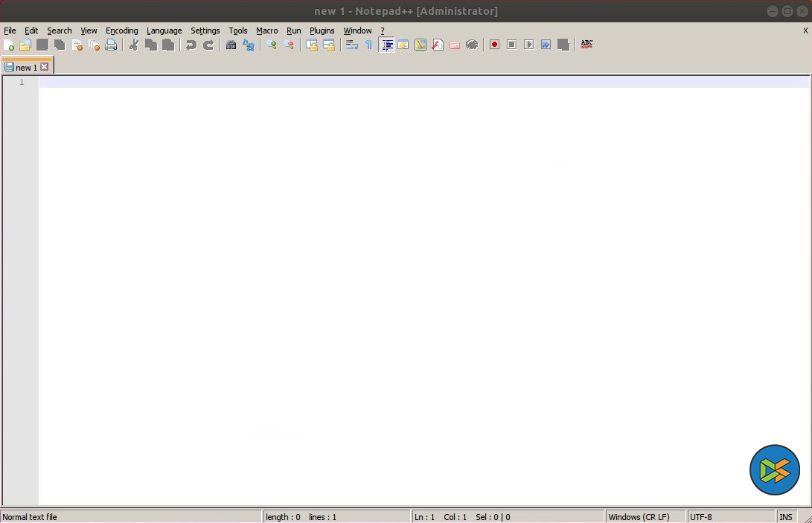Screen dimensions: 812x523
Task: Close the new 1 tab
Action: pyautogui.click(x=45, y=67)
